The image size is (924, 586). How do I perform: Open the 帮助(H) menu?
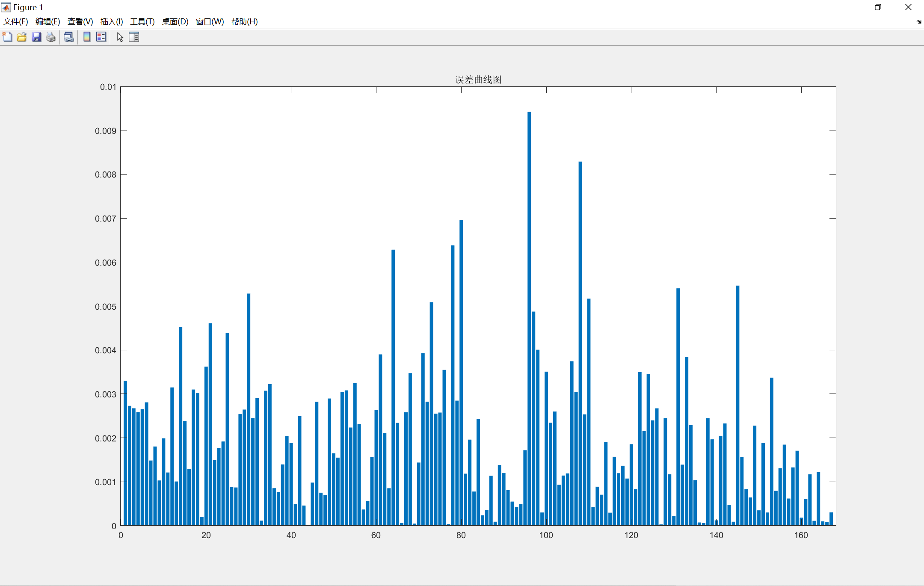[x=244, y=22]
